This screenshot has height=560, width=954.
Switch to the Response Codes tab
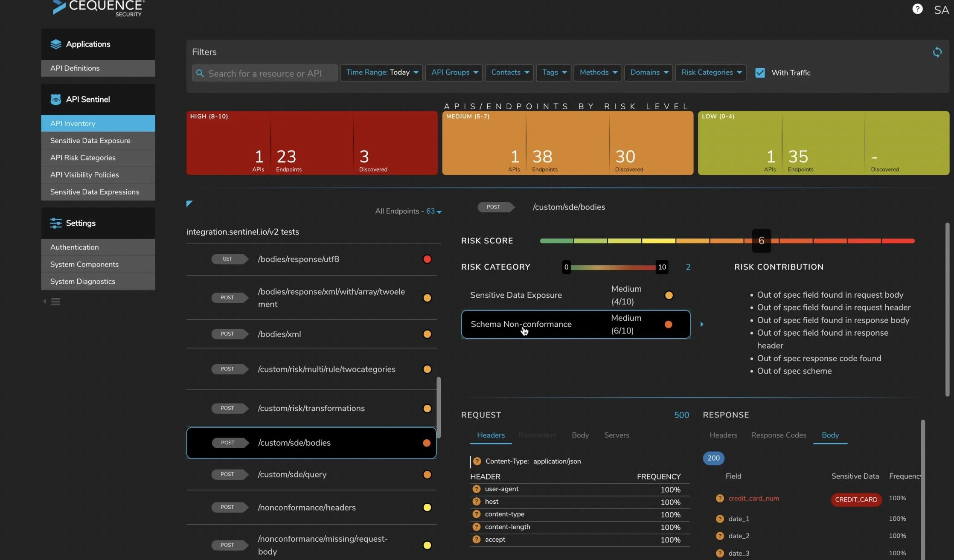pyautogui.click(x=778, y=435)
